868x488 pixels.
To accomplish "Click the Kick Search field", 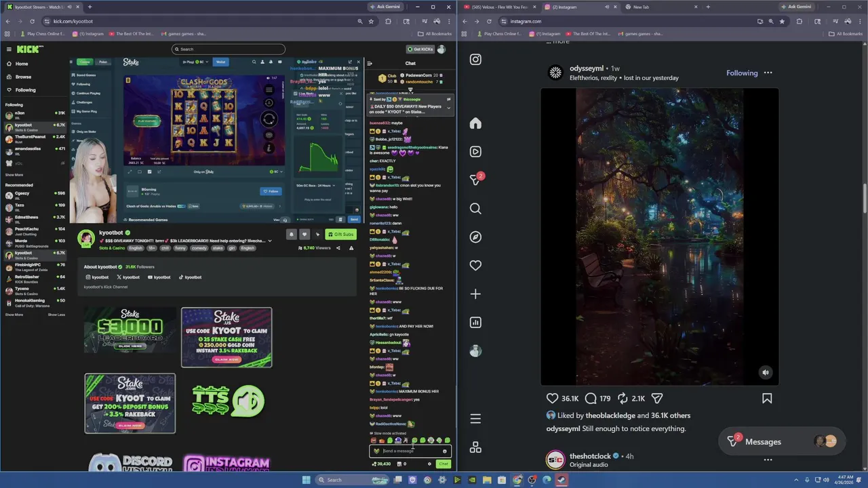I will [229, 49].
